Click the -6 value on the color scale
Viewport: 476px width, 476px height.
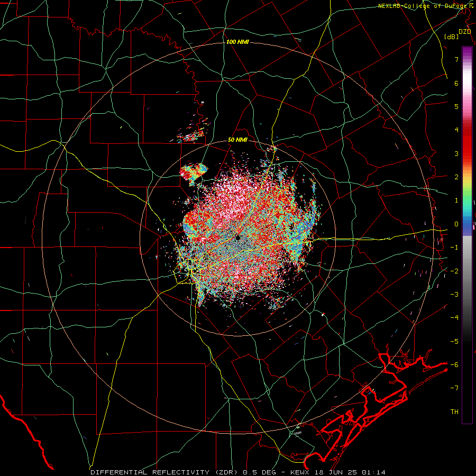[454, 365]
